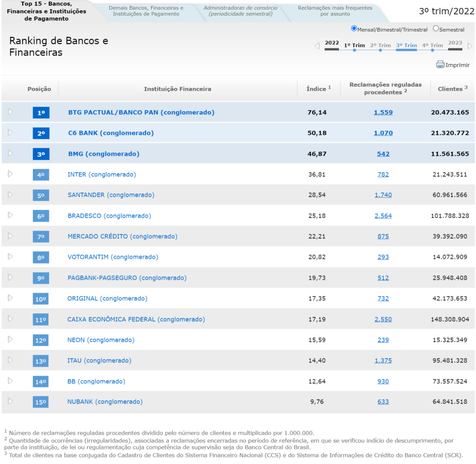Image resolution: width=476 pixels, height=464 pixels.
Task: Open Administradoras de consórcio tab
Action: (x=240, y=11)
